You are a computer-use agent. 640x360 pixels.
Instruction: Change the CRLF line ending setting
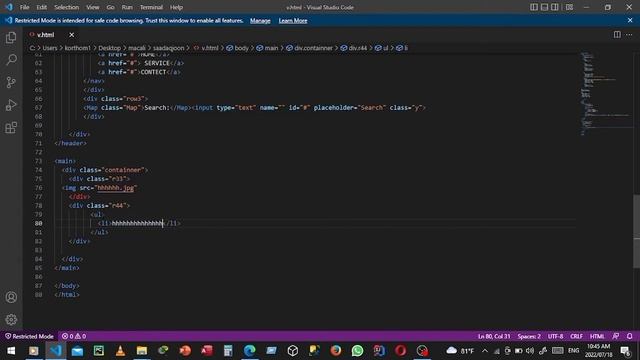(x=576, y=336)
